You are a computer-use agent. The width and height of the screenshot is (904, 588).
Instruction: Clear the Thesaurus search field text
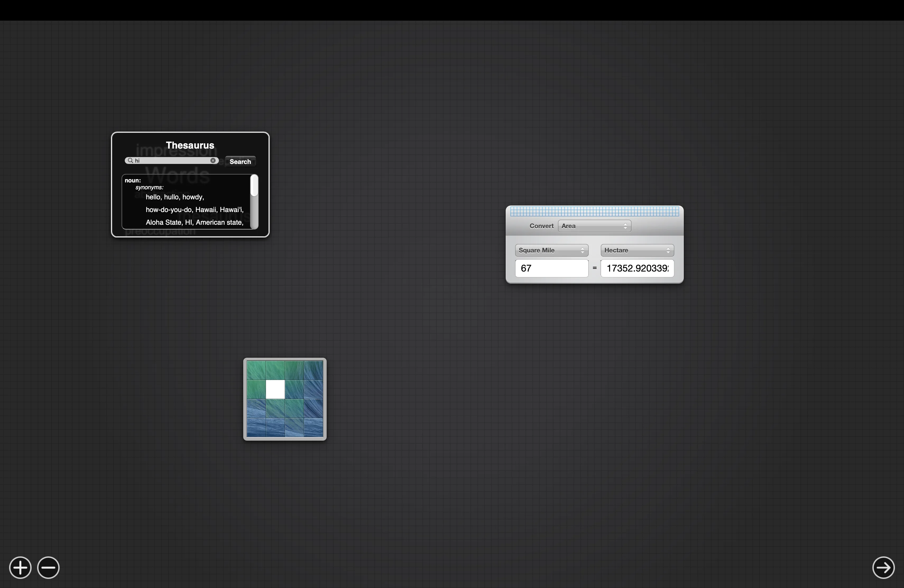click(x=213, y=161)
